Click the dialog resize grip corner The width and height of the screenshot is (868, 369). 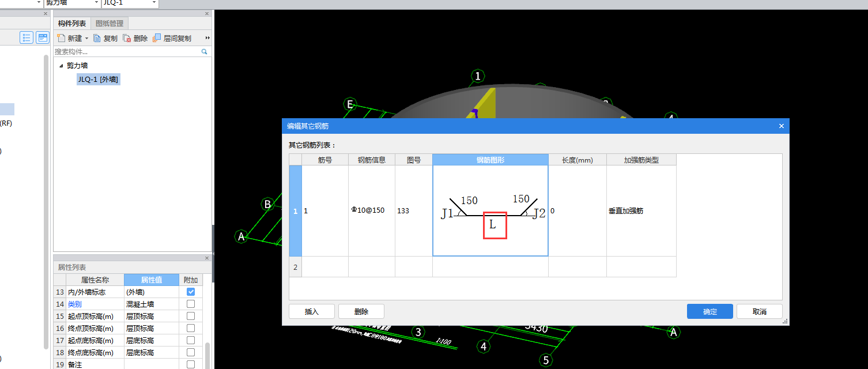click(x=786, y=322)
